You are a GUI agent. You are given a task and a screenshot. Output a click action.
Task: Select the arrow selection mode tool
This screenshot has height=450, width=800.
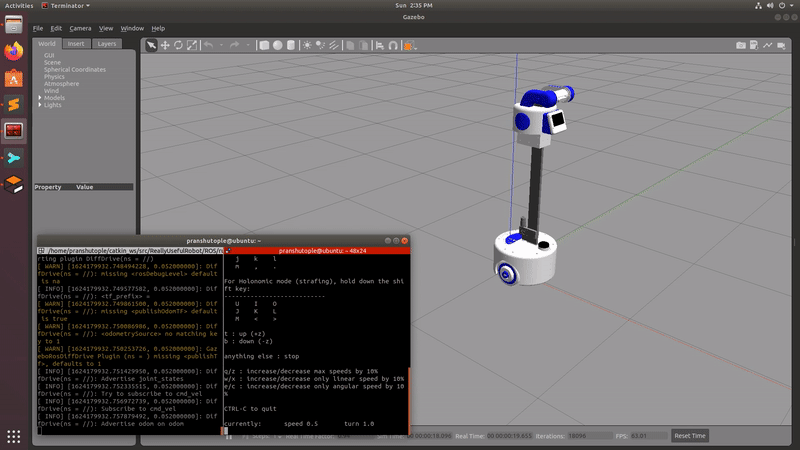152,45
